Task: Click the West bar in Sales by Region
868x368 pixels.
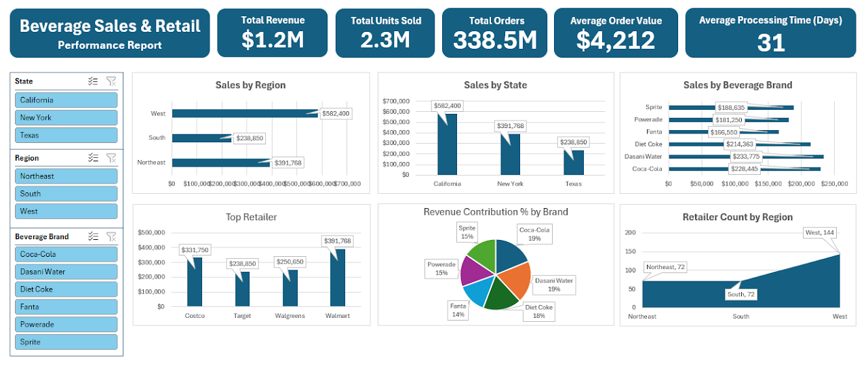Action: click(x=245, y=113)
